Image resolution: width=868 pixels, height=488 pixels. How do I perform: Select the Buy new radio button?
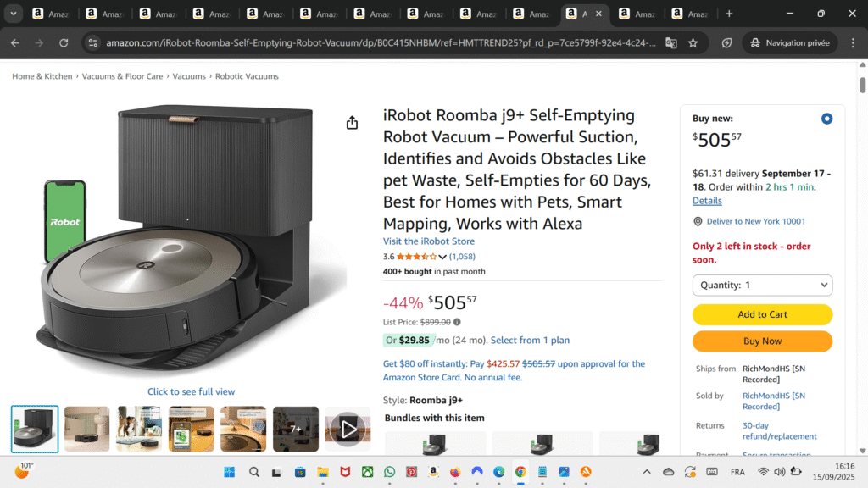(x=827, y=119)
